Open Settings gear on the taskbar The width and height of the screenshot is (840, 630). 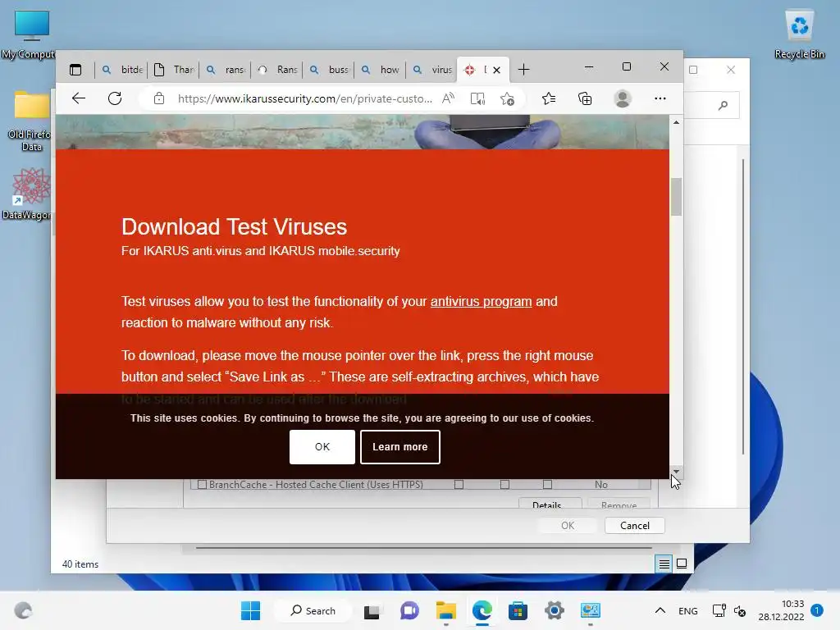coord(555,610)
